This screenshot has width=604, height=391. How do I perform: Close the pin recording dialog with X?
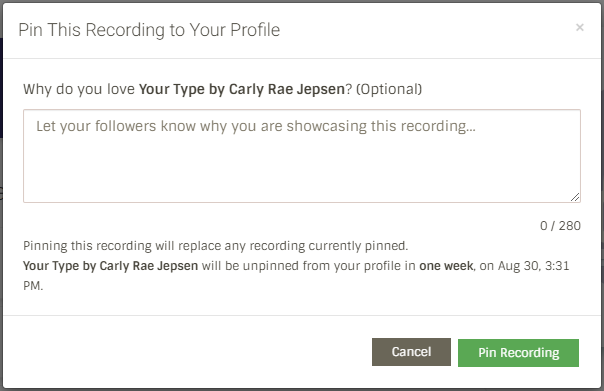click(x=579, y=27)
